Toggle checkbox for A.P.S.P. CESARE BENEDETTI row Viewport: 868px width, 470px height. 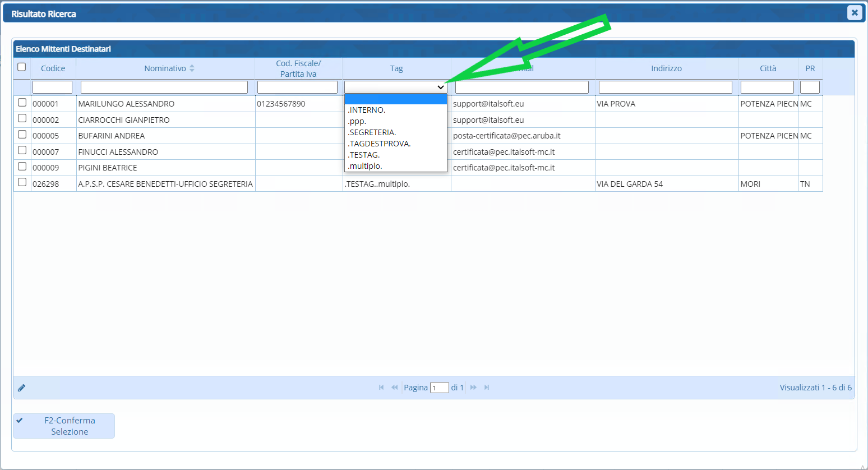(x=22, y=182)
